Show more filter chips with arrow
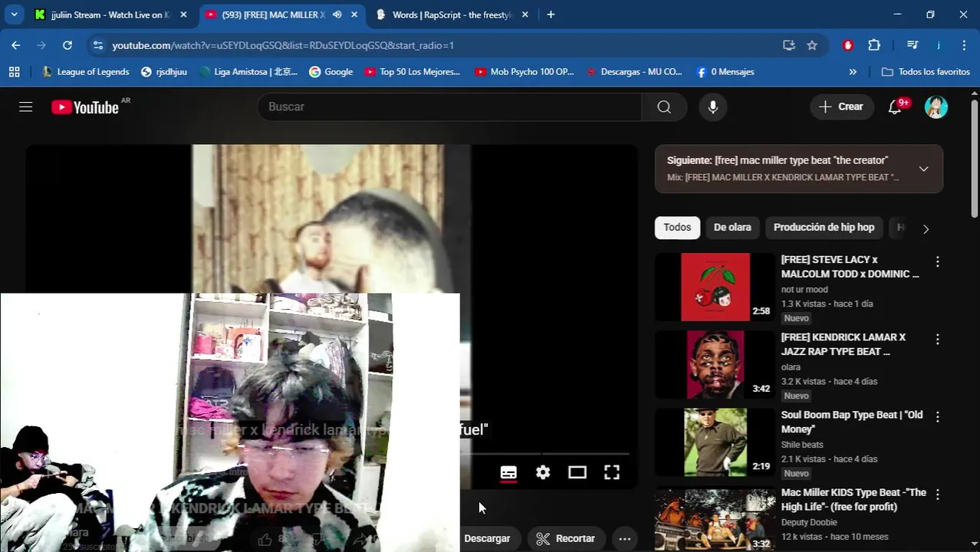Viewport: 980px width, 552px height. (926, 228)
